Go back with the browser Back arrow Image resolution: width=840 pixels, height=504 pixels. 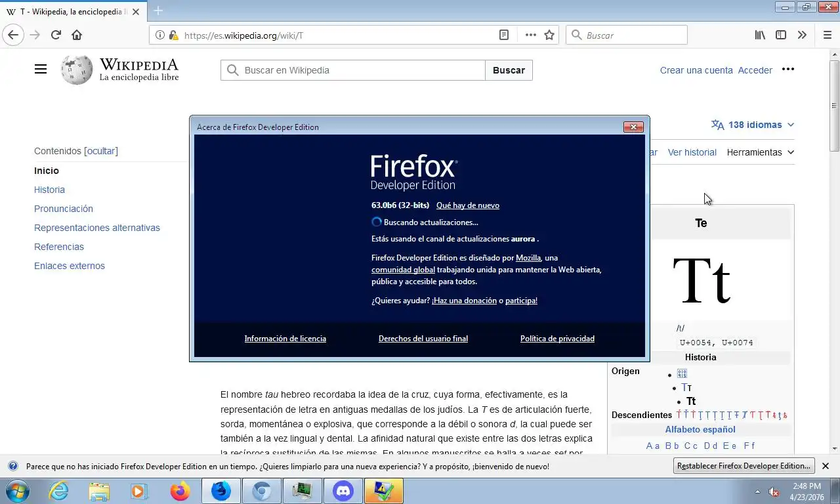[x=13, y=35]
